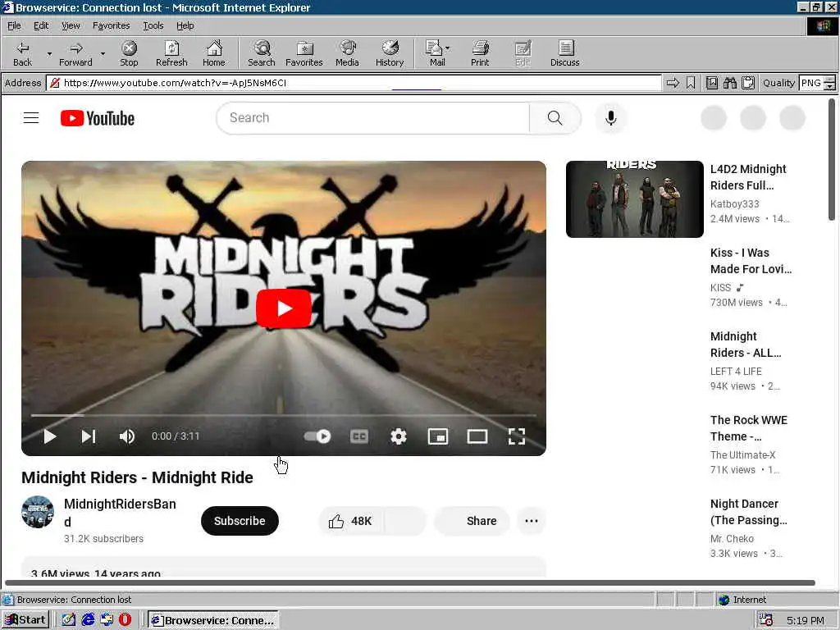The height and width of the screenshot is (630, 840).
Task: Enter full screen mode
Action: tap(517, 436)
